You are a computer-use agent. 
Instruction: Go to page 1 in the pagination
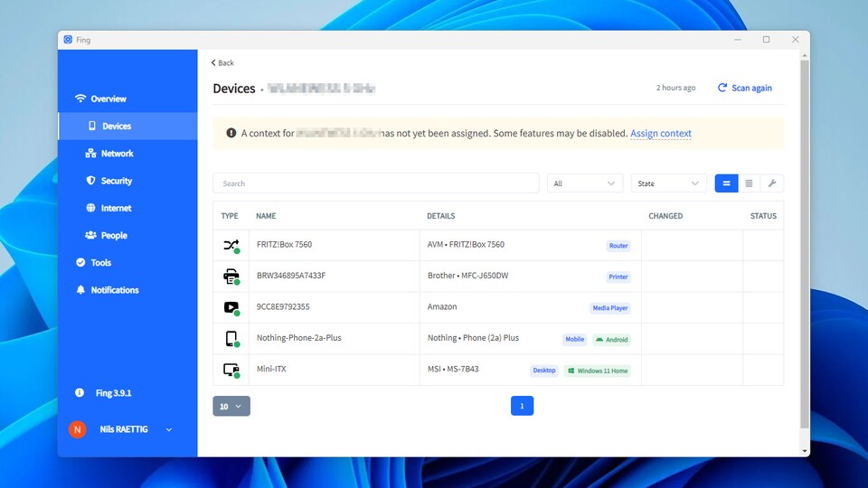522,406
